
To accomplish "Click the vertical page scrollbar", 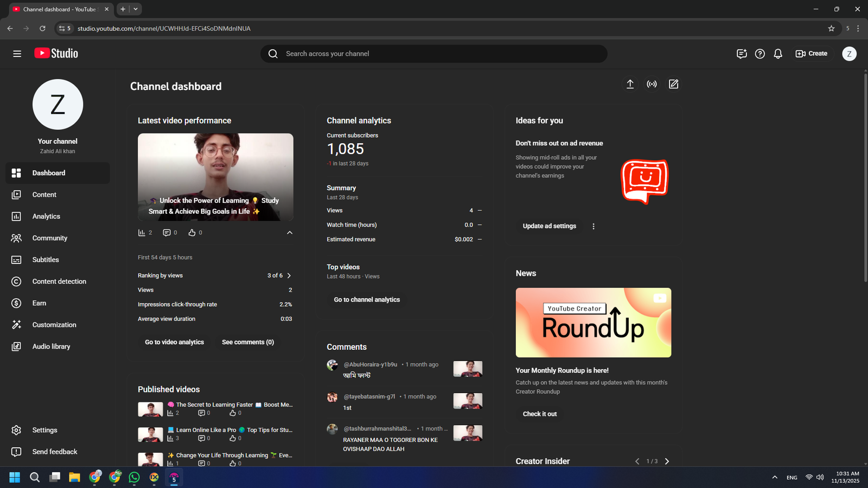I will click(x=865, y=179).
